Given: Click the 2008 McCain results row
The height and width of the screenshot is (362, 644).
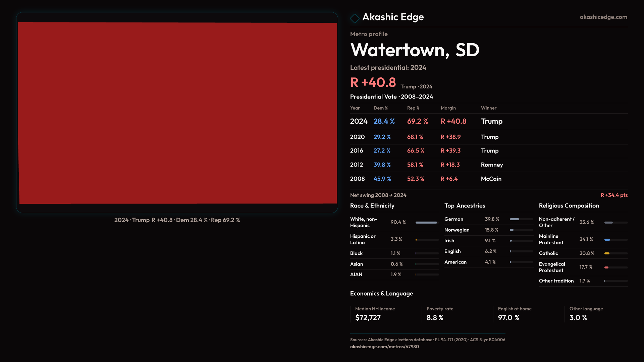Looking at the screenshot, I should pos(426,179).
